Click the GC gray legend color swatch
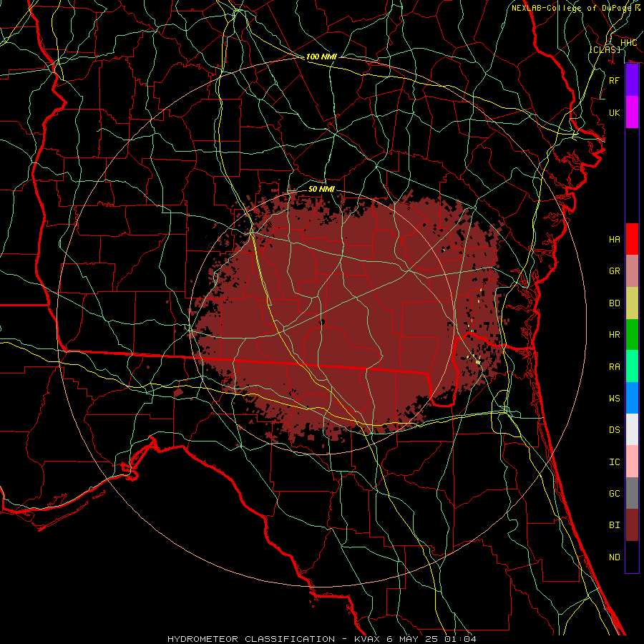The width and height of the screenshot is (644, 644). click(x=632, y=493)
